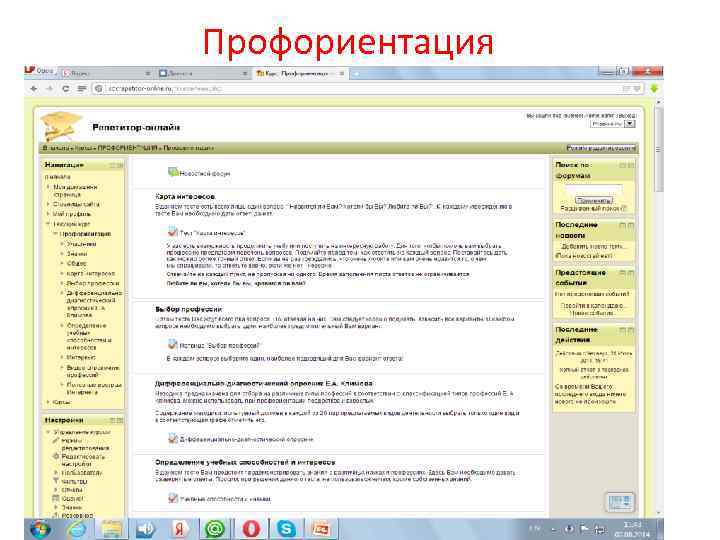Click the gear edit settings icon
Image resolution: width=720 pixels, height=540 pixels.
(56, 456)
